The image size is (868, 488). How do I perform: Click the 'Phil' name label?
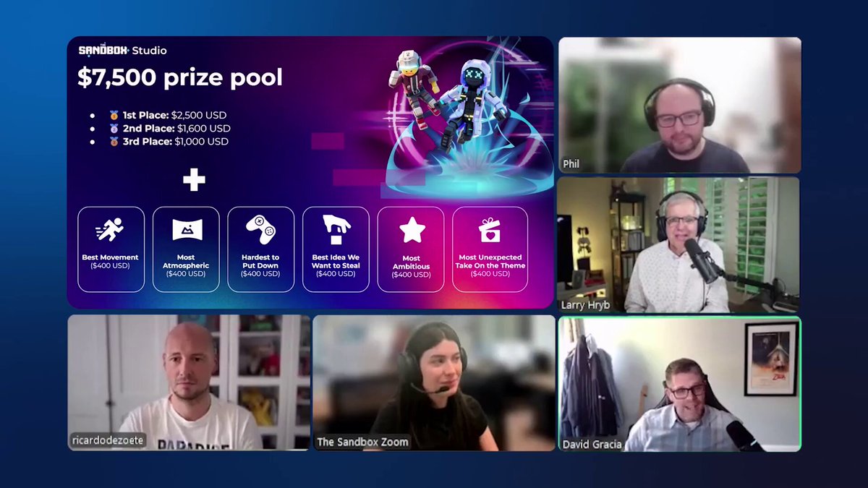click(x=571, y=164)
